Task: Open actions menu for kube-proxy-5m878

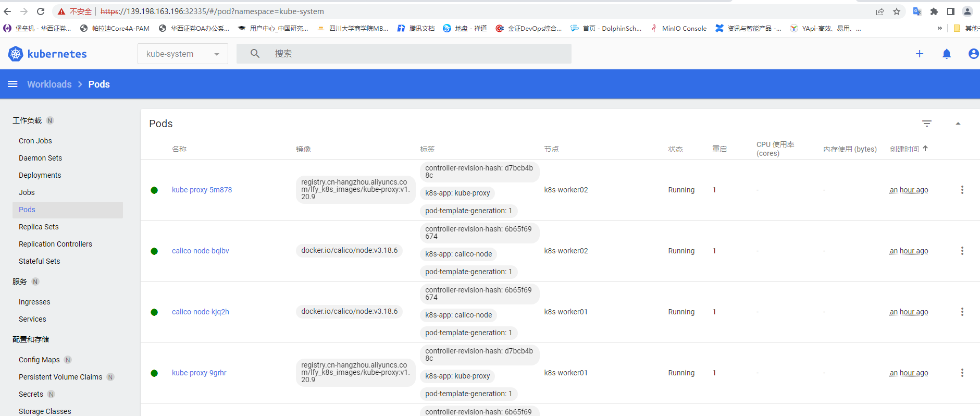Action: 962,190
